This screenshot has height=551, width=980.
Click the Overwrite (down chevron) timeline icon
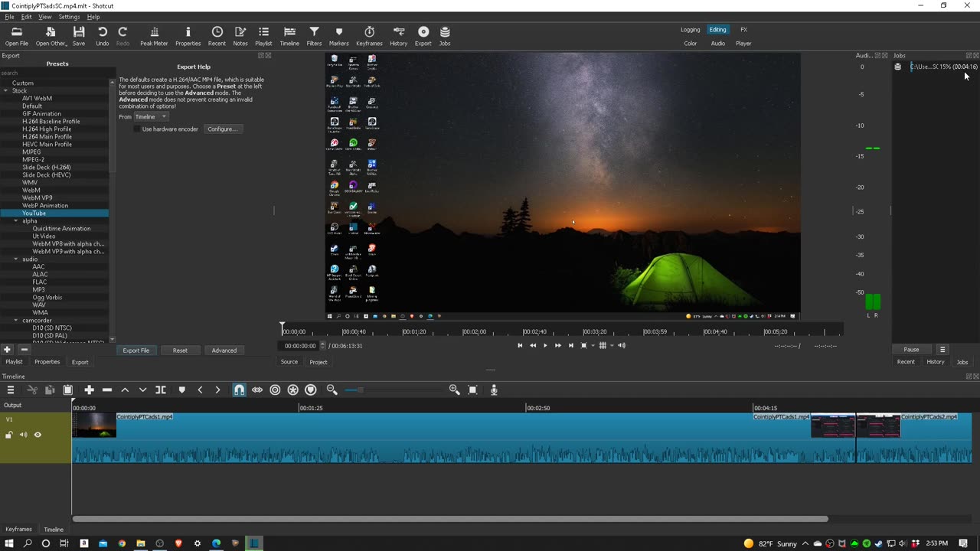coord(142,390)
